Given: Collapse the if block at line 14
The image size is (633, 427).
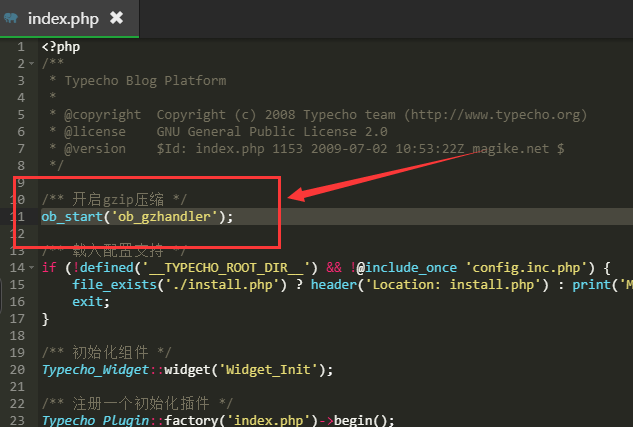Looking at the screenshot, I should [33, 268].
